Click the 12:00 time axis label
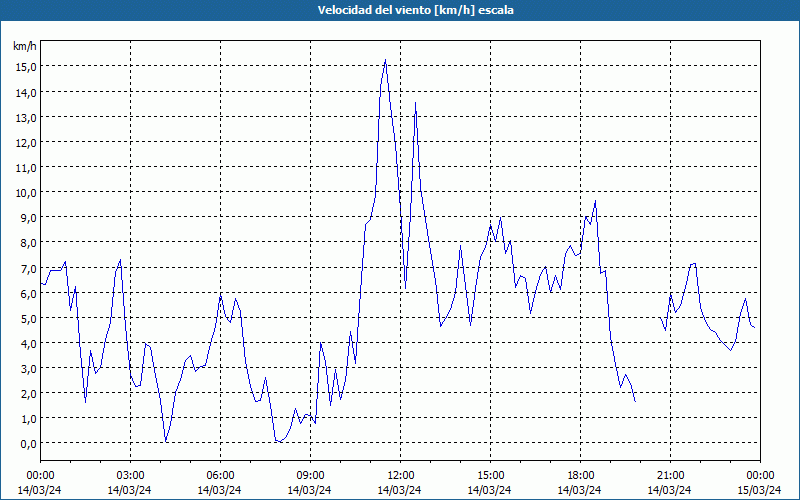Screen dimensions: 800x500 point(401,476)
